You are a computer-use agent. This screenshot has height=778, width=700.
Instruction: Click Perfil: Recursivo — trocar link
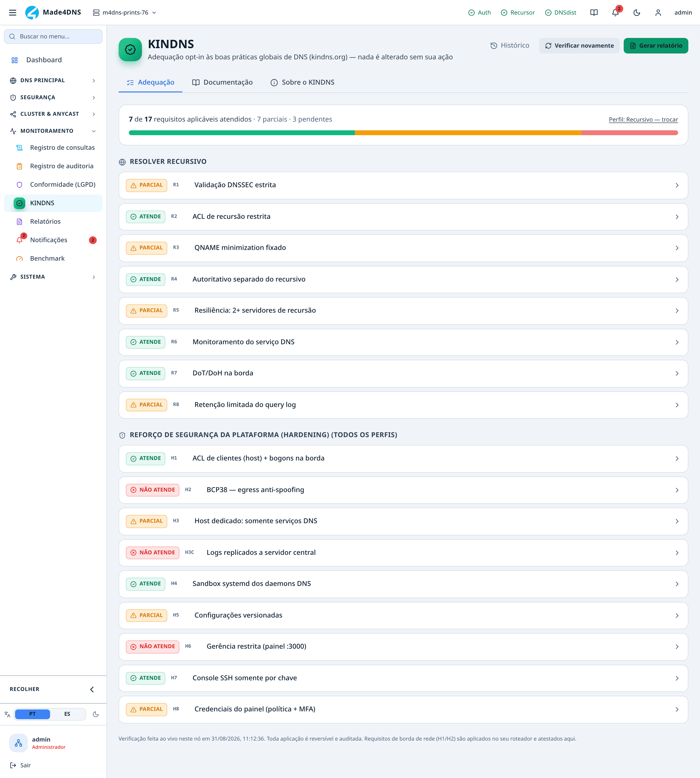point(643,120)
